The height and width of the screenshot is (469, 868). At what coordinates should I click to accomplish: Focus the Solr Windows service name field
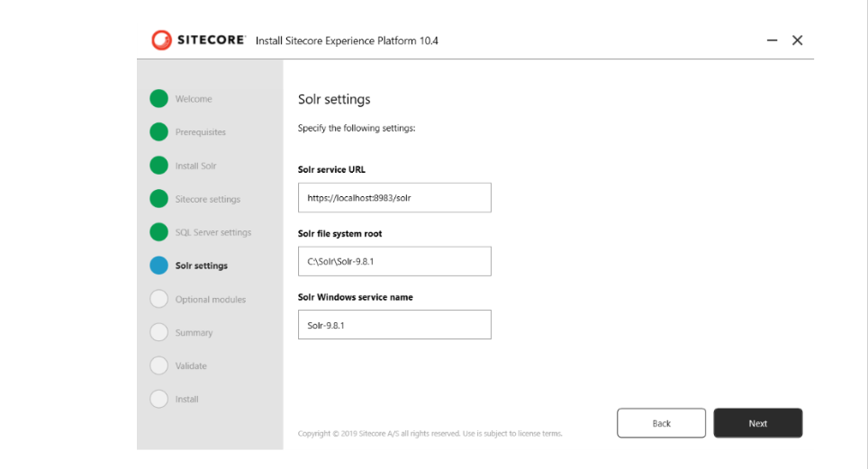pyautogui.click(x=394, y=324)
